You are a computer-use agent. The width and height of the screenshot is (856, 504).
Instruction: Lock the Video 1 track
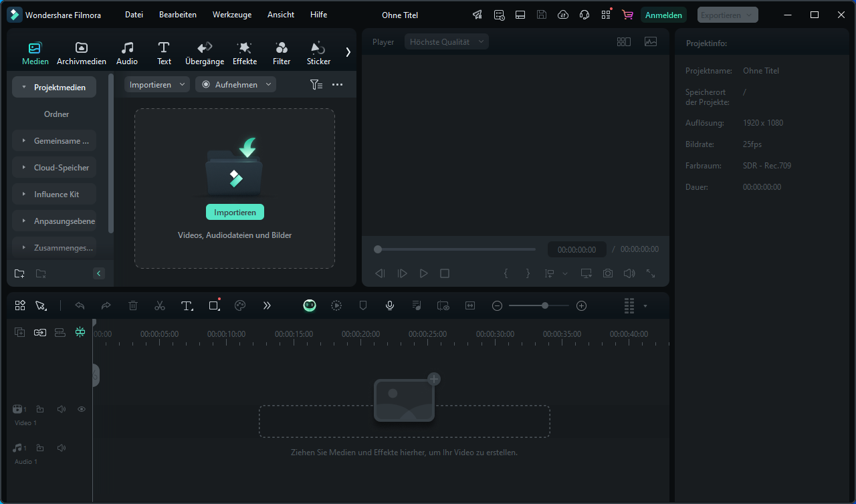40,409
